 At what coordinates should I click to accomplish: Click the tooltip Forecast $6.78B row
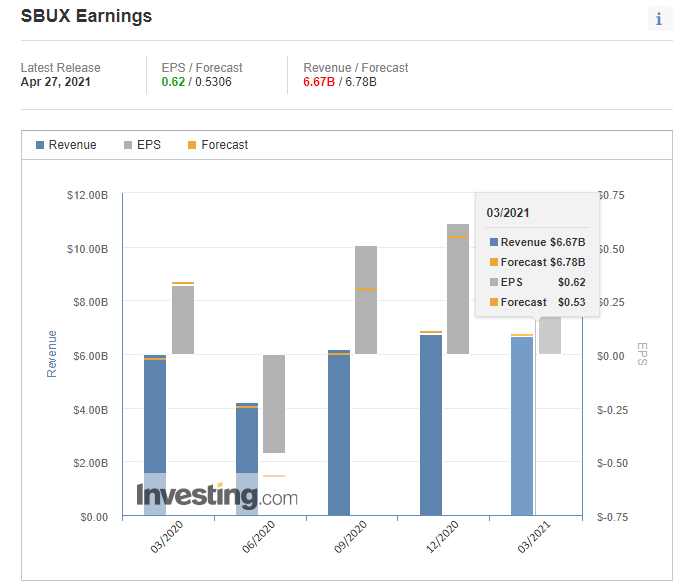click(x=537, y=262)
